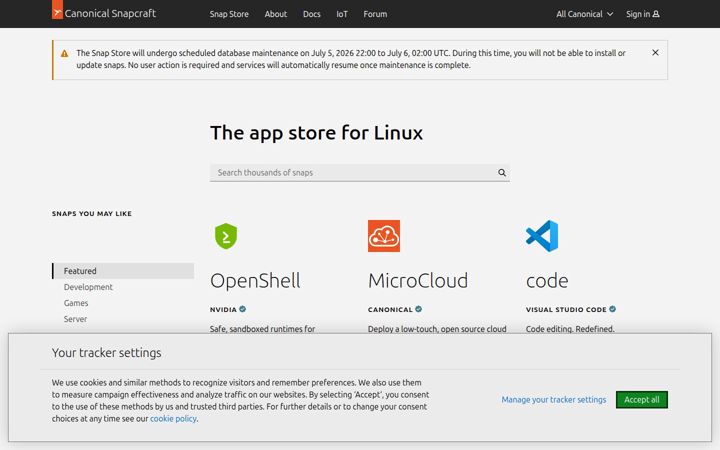Click Visual Studio Code verified badge
Screen dimensions: 720x450
click(613, 309)
